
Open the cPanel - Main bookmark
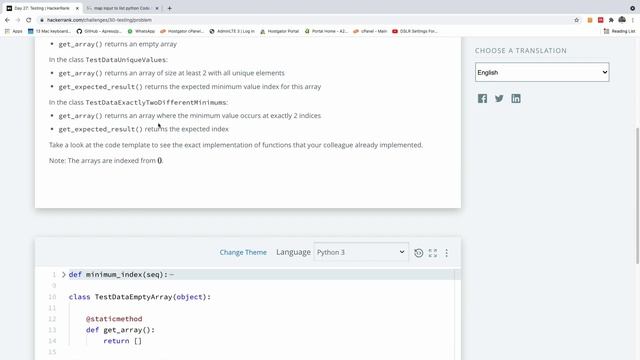(370, 31)
